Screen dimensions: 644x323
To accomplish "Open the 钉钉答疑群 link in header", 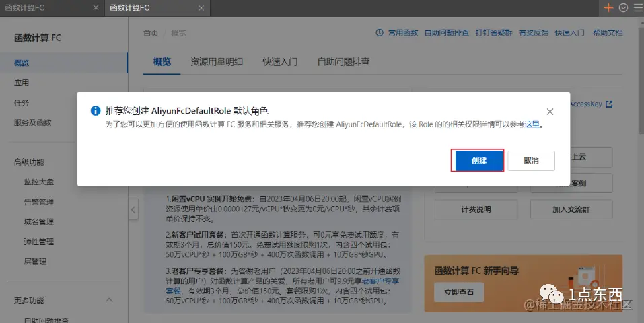I will [494, 32].
